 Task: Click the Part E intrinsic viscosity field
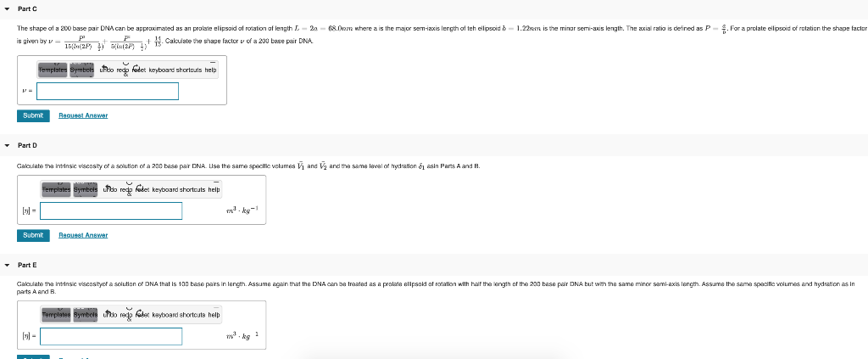pos(111,336)
